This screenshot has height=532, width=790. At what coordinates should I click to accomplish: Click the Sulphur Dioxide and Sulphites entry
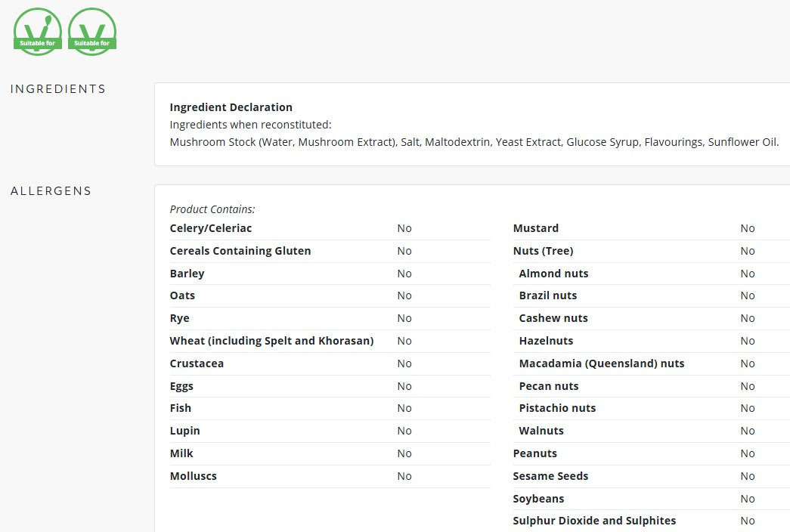pyautogui.click(x=594, y=521)
